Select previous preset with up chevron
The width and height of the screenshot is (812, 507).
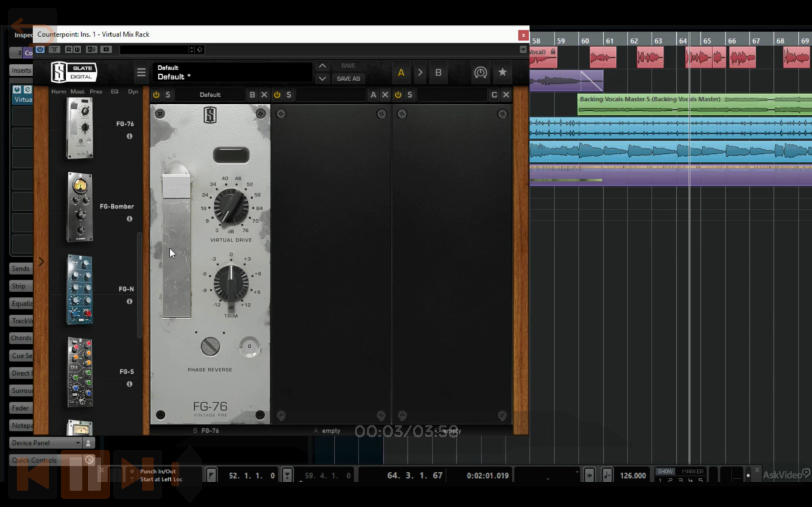pyautogui.click(x=322, y=66)
